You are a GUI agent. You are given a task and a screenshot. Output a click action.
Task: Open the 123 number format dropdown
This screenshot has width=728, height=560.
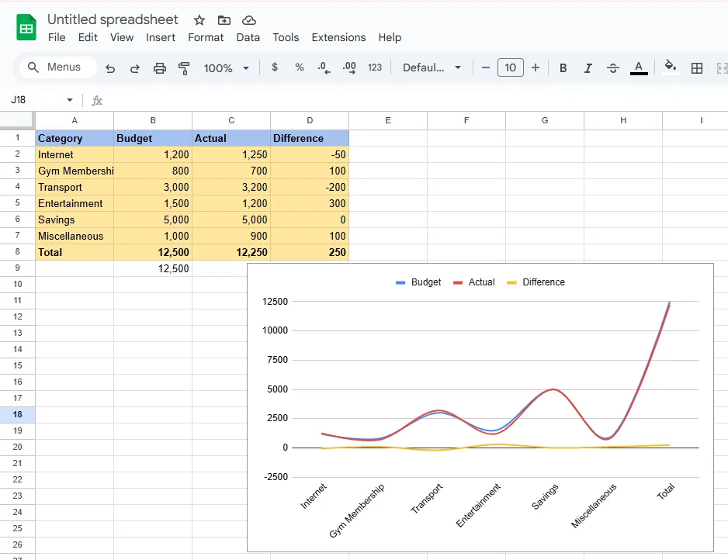(374, 67)
